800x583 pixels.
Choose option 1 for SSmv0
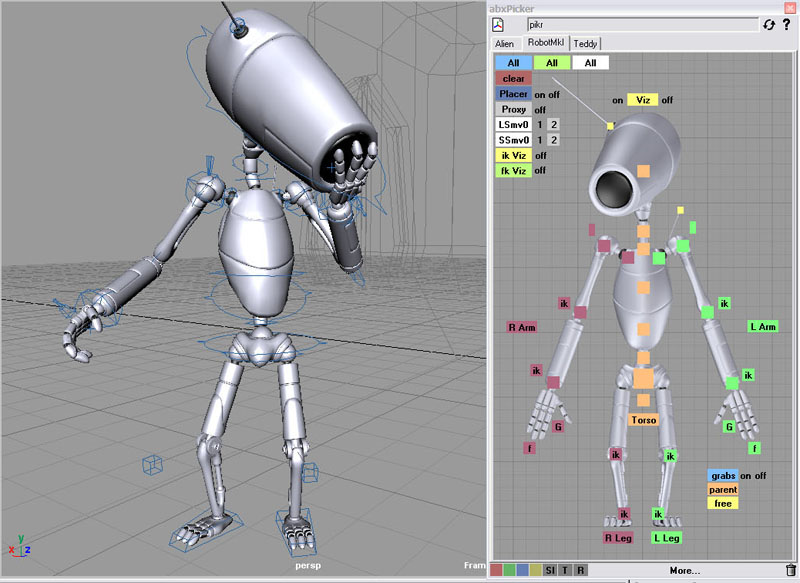click(539, 140)
